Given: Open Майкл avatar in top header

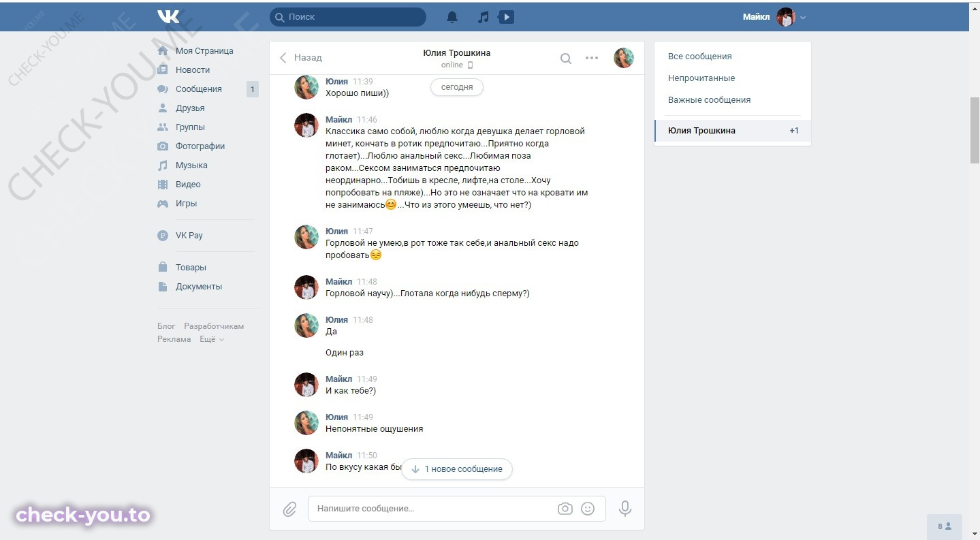Looking at the screenshot, I should coord(786,17).
